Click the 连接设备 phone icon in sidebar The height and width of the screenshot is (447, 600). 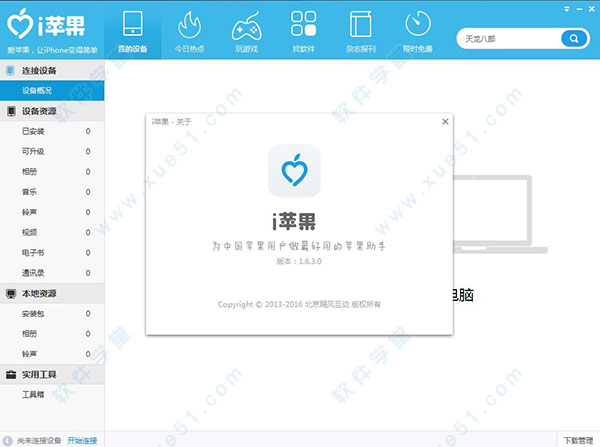click(x=10, y=70)
